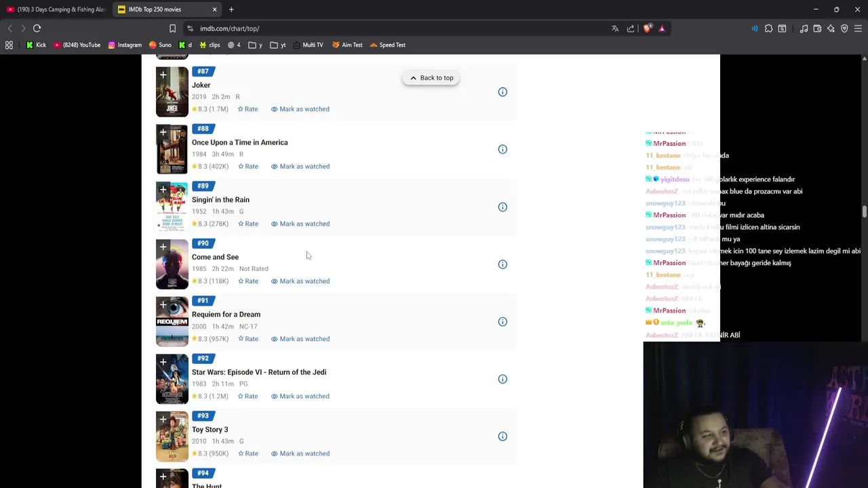Open Leo AI assistant

pyautogui.click(x=831, y=28)
